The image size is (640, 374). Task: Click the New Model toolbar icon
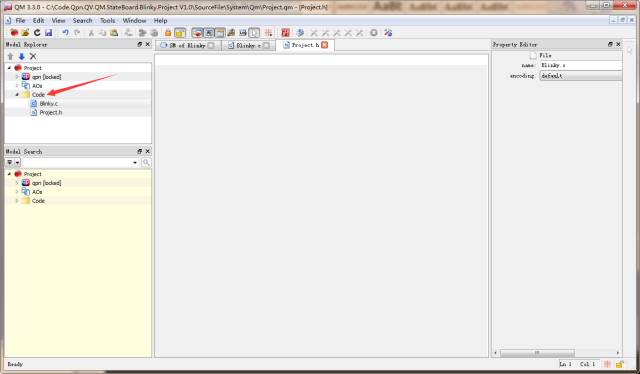click(14, 33)
